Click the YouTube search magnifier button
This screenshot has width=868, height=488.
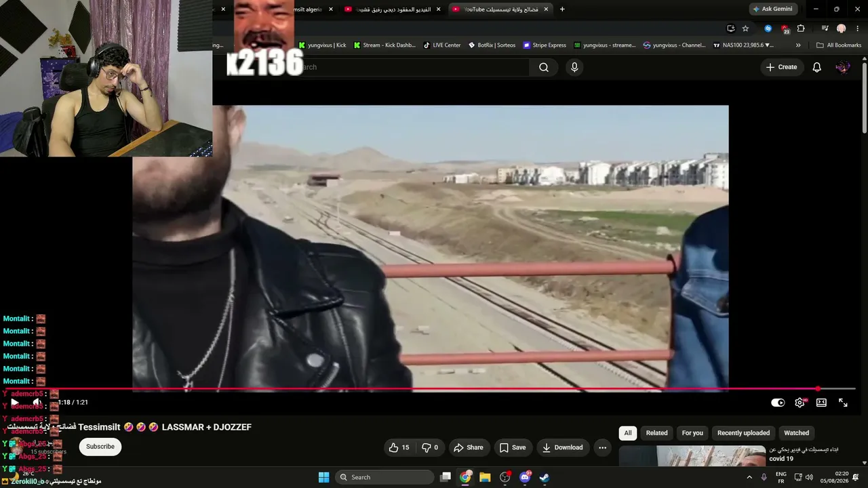544,67
